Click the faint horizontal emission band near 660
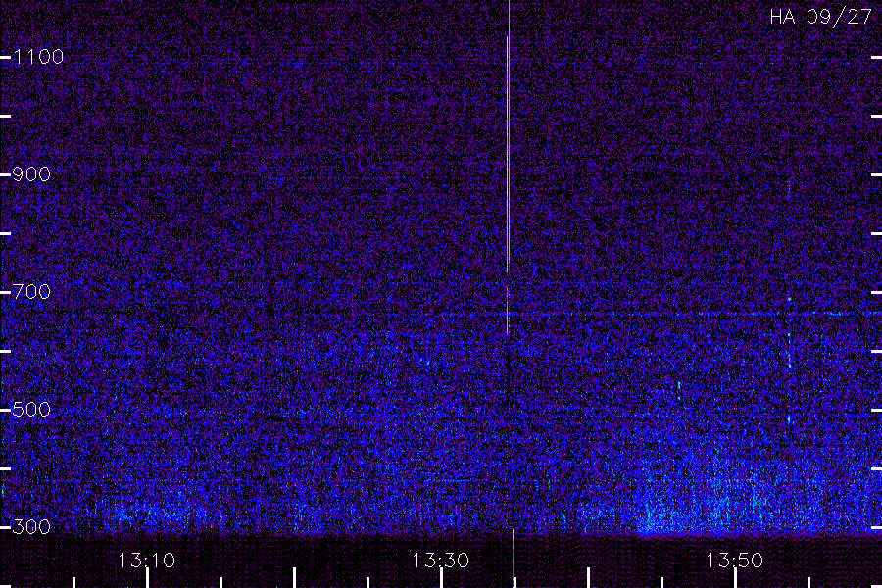This screenshot has height=588, width=882. [695, 314]
